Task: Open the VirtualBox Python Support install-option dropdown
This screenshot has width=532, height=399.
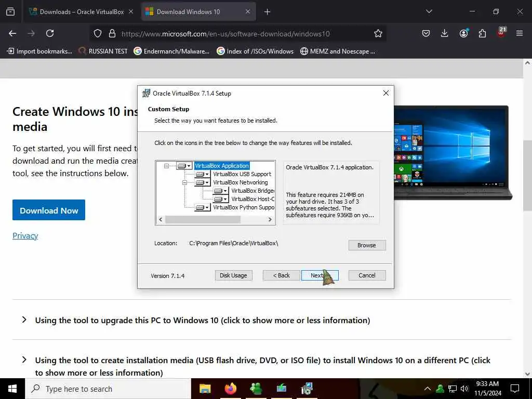Action: pyautogui.click(x=202, y=207)
